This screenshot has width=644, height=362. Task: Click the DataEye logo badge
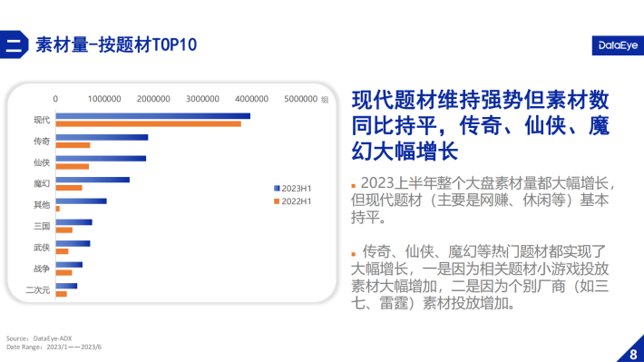pos(618,45)
